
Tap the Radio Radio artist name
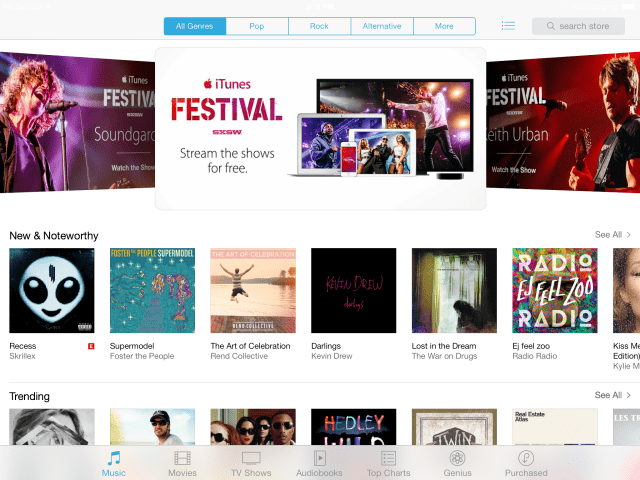[x=535, y=356]
